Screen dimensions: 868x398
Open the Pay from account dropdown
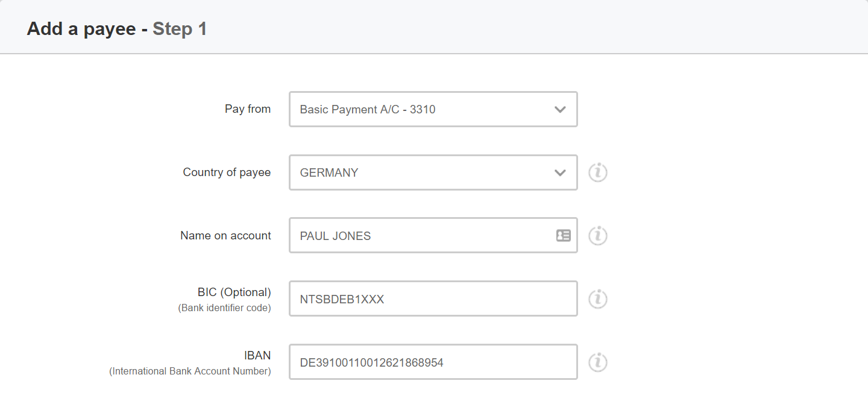[x=433, y=109]
